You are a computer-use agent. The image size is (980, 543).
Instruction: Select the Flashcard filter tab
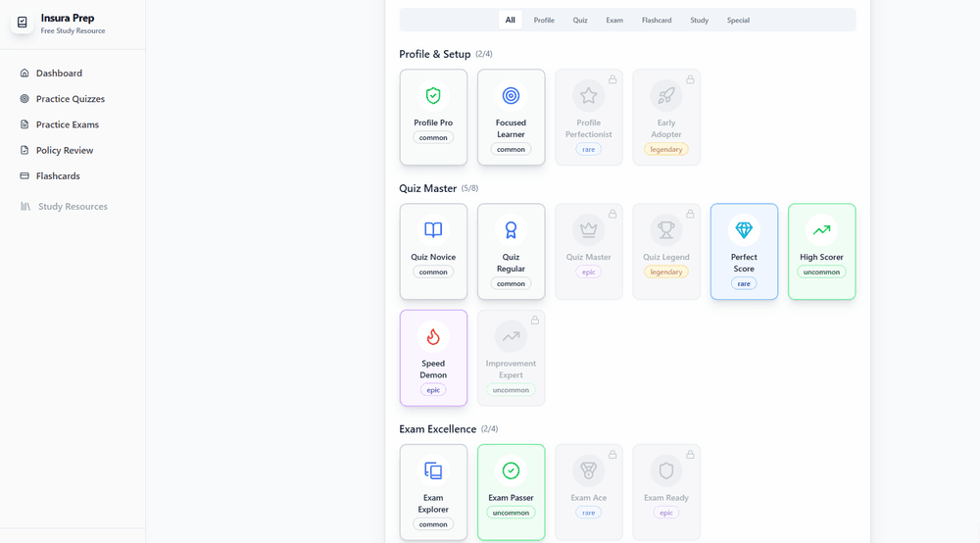pos(657,20)
